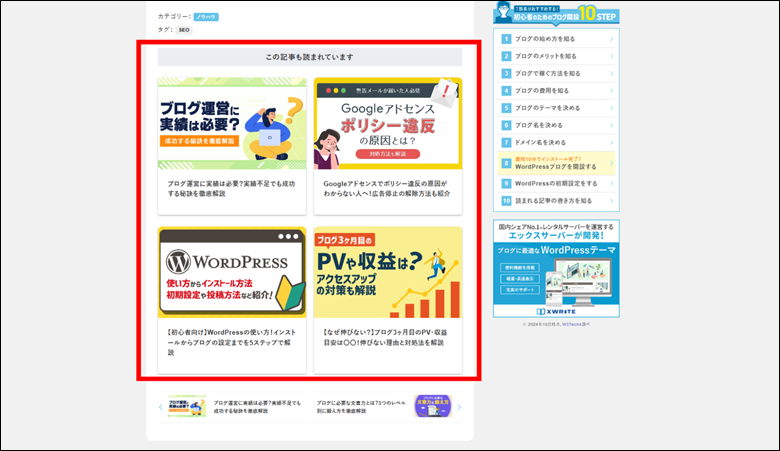Open Googleアドセンス ポリシー違反 article thumbnail
This screenshot has height=451, width=780.
(388, 123)
